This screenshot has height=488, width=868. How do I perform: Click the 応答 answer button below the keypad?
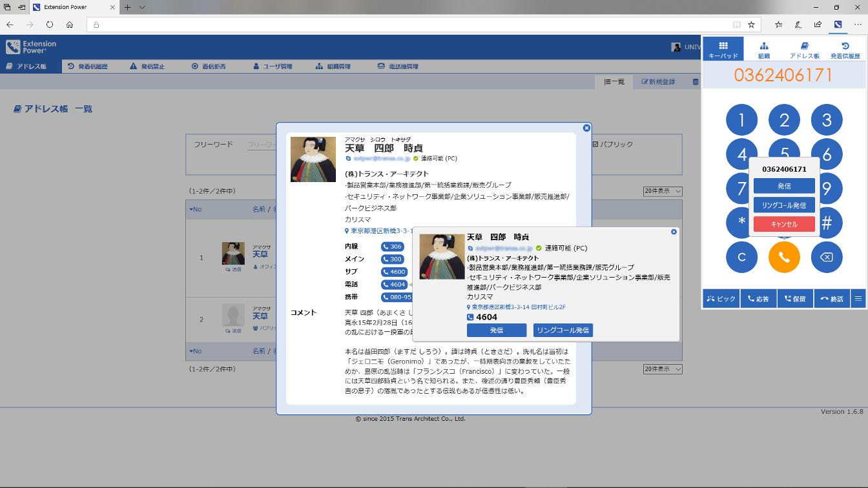tap(758, 298)
